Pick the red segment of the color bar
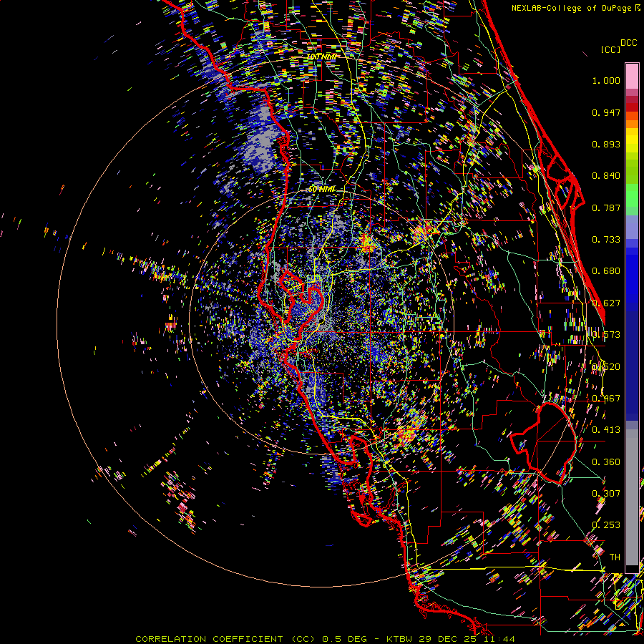The image size is (644, 644). (x=632, y=107)
